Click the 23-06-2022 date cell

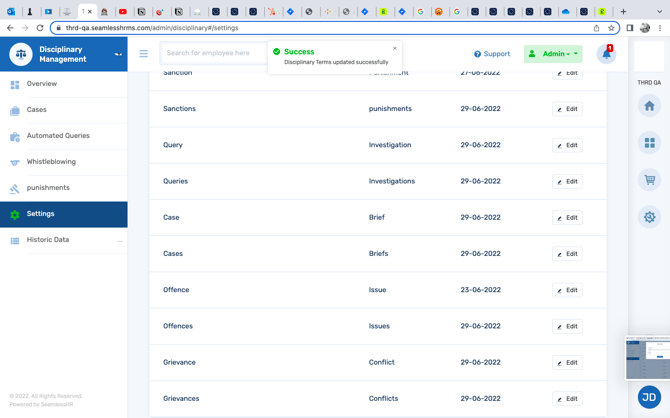click(480, 290)
